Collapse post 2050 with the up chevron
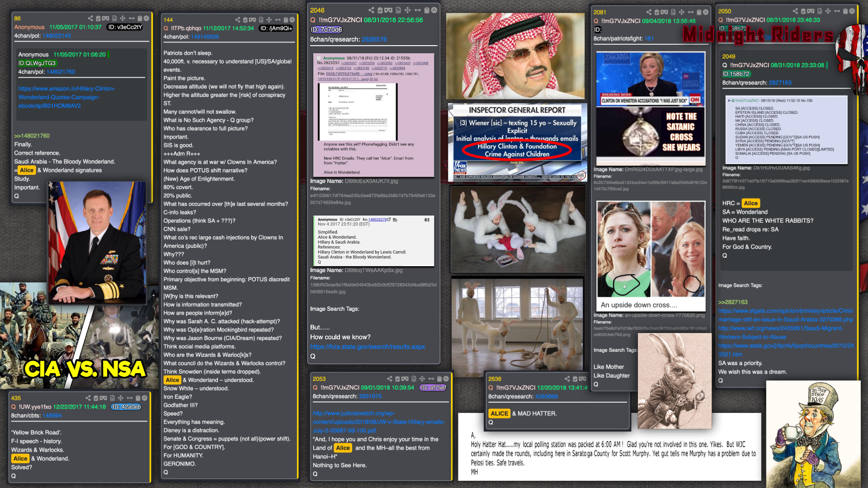The height and width of the screenshot is (488, 868). pyautogui.click(x=852, y=11)
